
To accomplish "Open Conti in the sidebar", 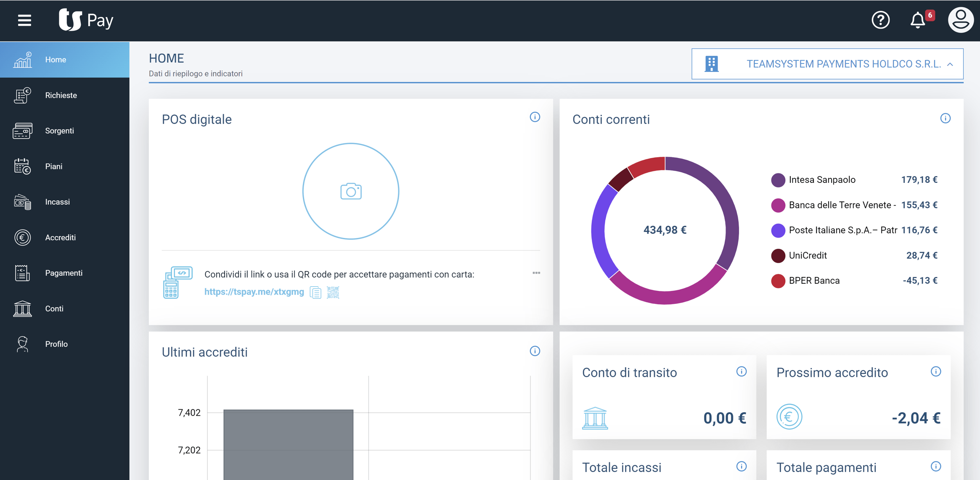I will coord(65,309).
